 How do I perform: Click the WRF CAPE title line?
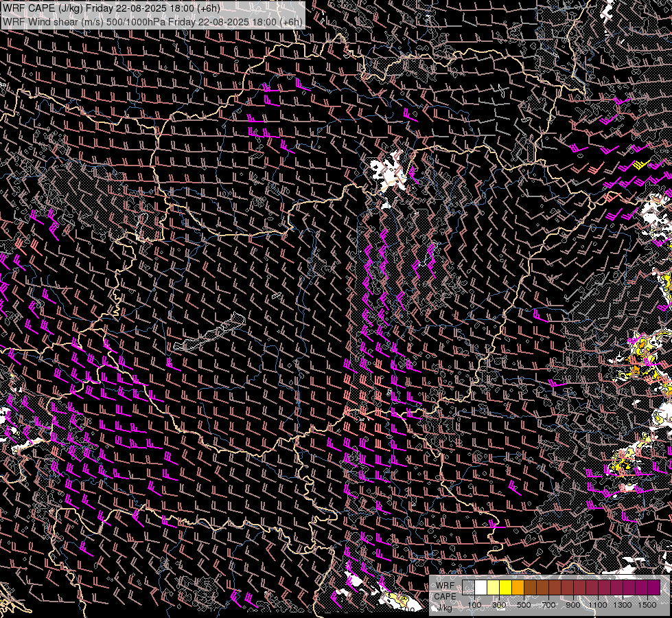click(x=111, y=8)
